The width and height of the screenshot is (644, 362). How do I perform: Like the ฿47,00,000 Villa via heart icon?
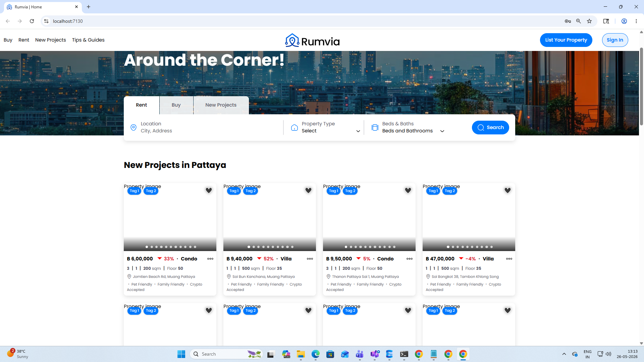pyautogui.click(x=507, y=190)
